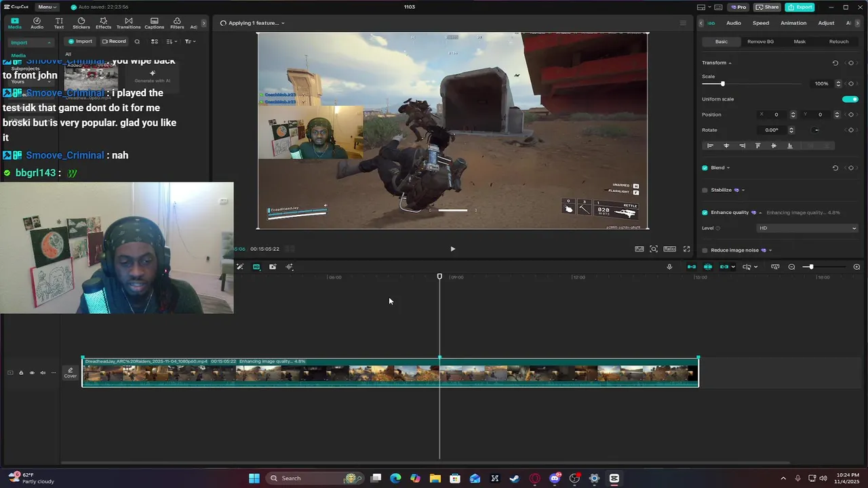868x488 pixels.
Task: Open the layout switcher icon in title bar
Action: coord(703,7)
